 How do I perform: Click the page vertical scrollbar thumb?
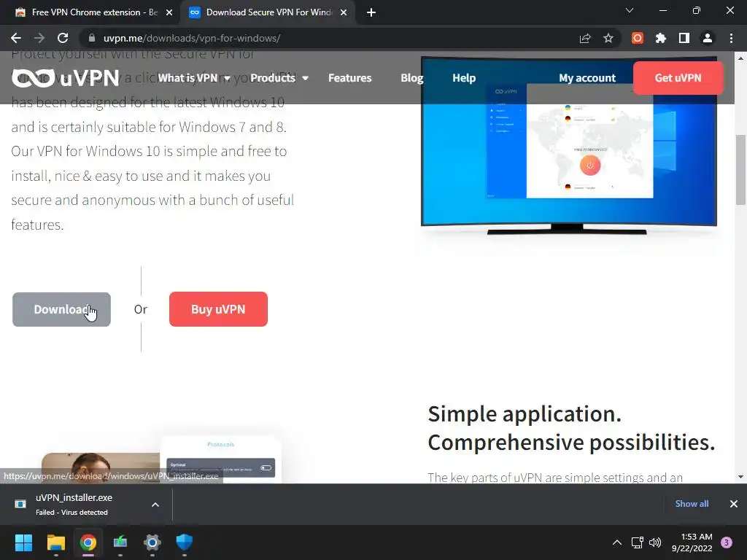[x=740, y=169]
